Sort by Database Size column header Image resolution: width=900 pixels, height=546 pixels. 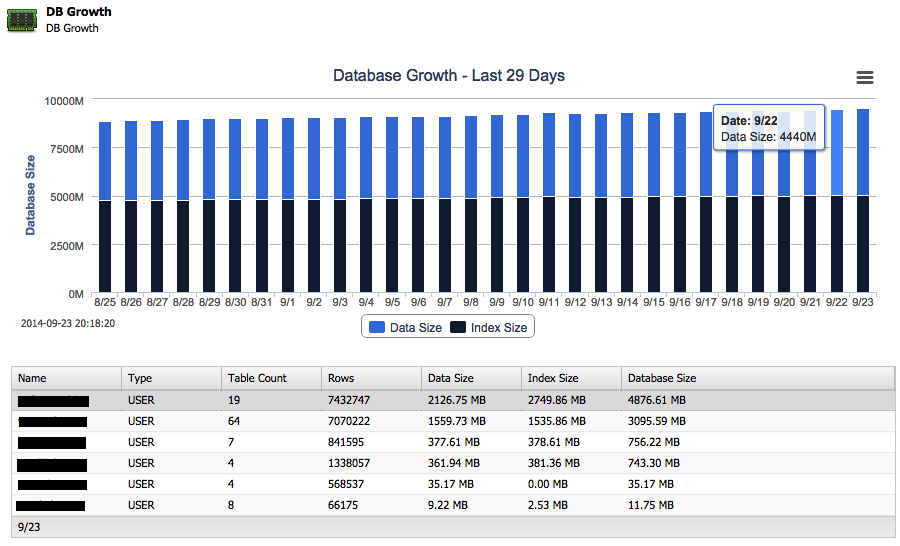coord(660,378)
